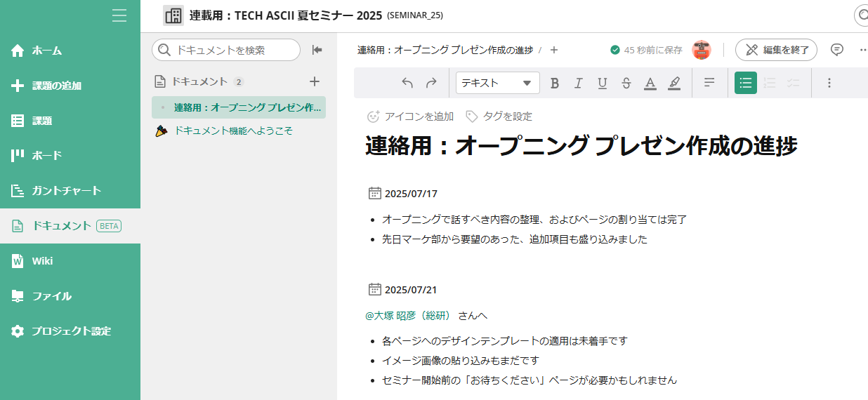Viewport: 868px width, 400px height.
Task: Open ファイル in the sidebar
Action: [x=70, y=296]
